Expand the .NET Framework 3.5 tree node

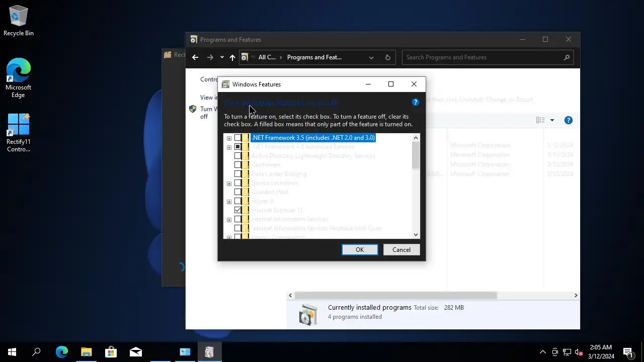click(229, 138)
